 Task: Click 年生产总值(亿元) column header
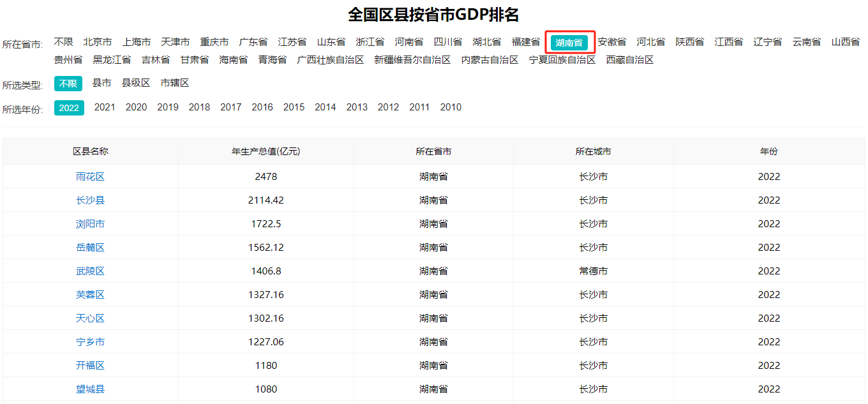266,152
